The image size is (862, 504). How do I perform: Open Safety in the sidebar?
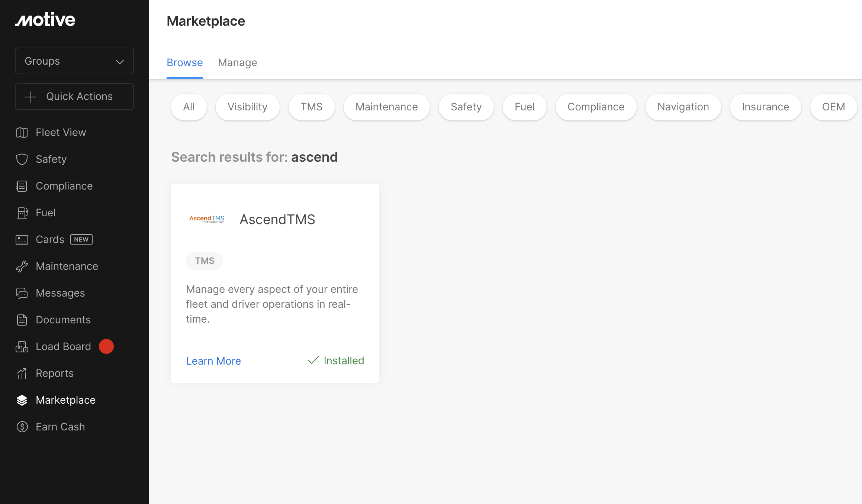51,159
